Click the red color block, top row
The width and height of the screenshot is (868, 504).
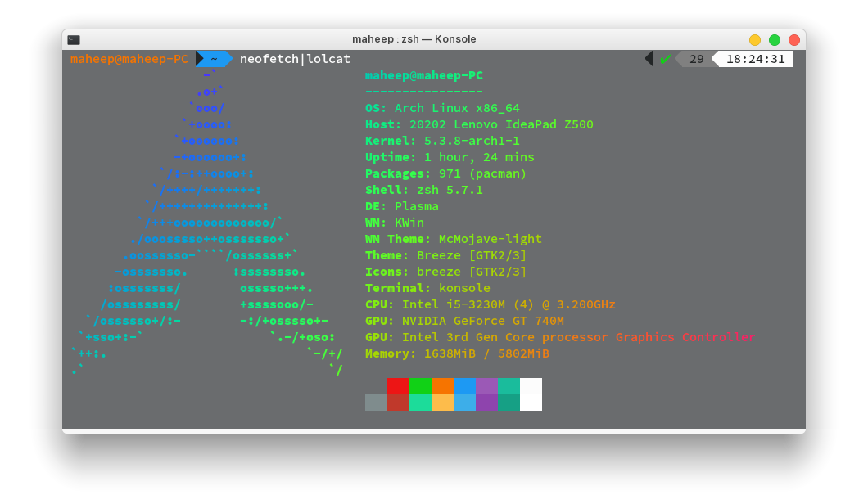(398, 386)
